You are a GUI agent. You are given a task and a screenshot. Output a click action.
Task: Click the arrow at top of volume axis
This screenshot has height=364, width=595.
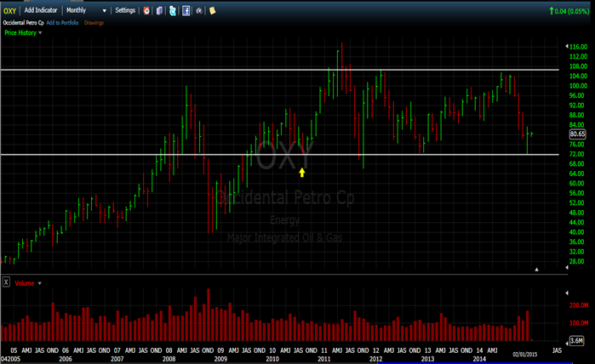pos(567,293)
